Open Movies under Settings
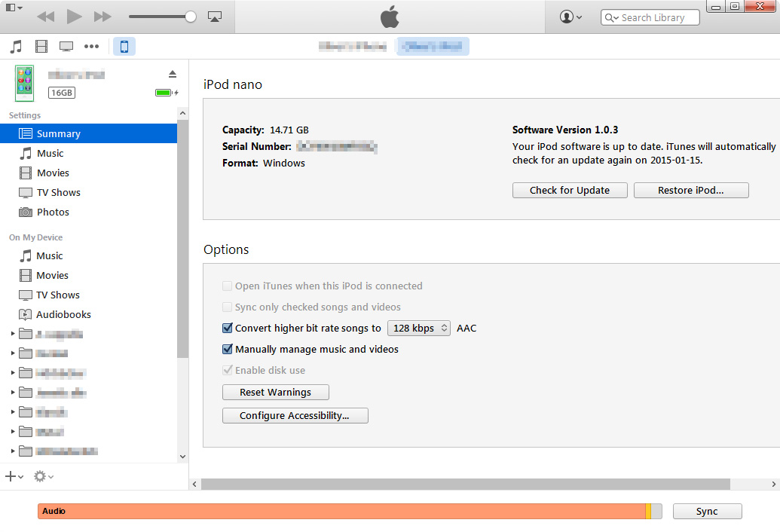The width and height of the screenshot is (780, 532). 88,173
